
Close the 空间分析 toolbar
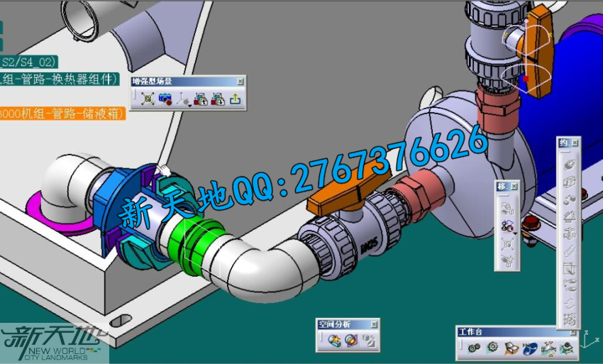[x=374, y=325]
